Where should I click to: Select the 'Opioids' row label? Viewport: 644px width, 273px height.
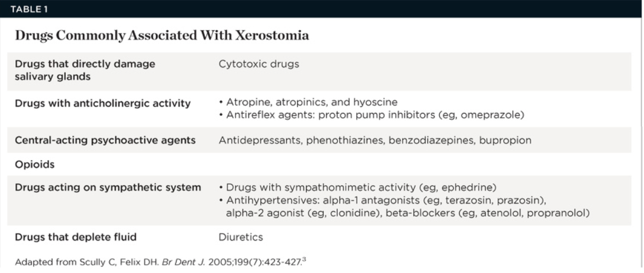34,164
